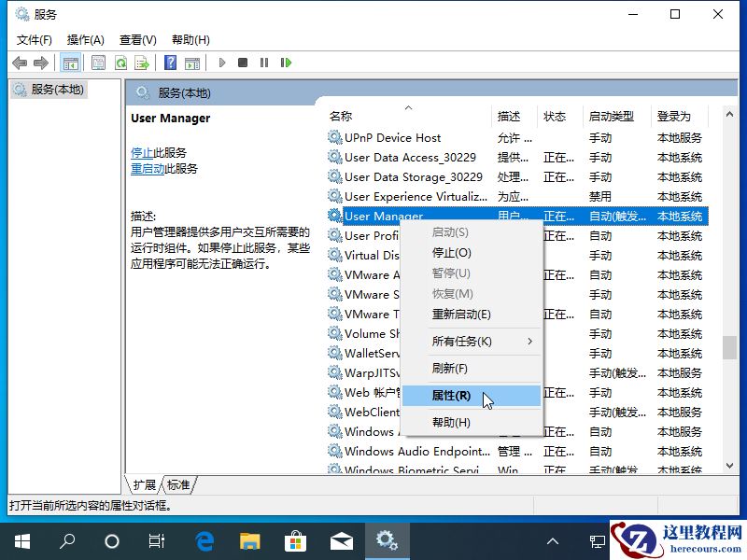Toggle the console tree pane icon

pos(71,63)
